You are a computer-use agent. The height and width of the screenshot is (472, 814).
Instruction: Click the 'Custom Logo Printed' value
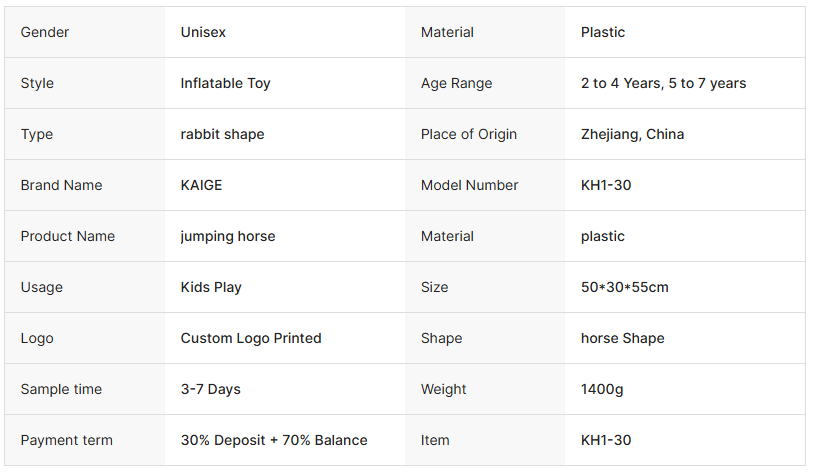click(x=251, y=339)
